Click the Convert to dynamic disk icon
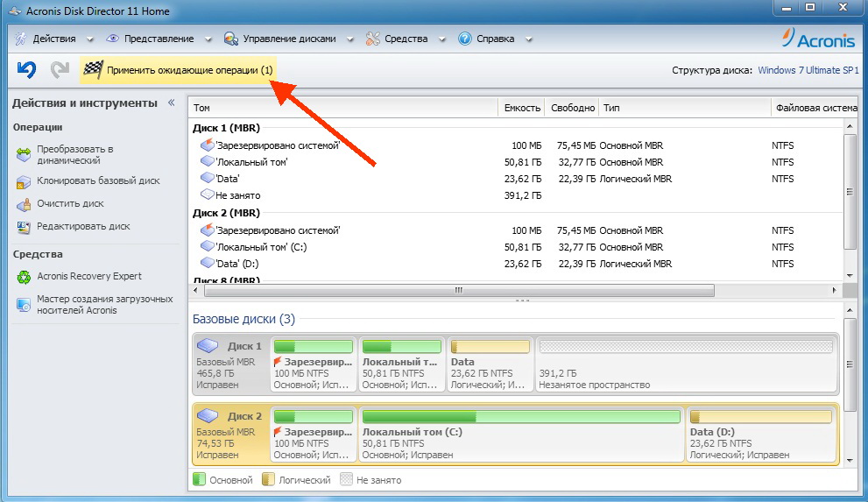The image size is (868, 502). click(x=23, y=155)
